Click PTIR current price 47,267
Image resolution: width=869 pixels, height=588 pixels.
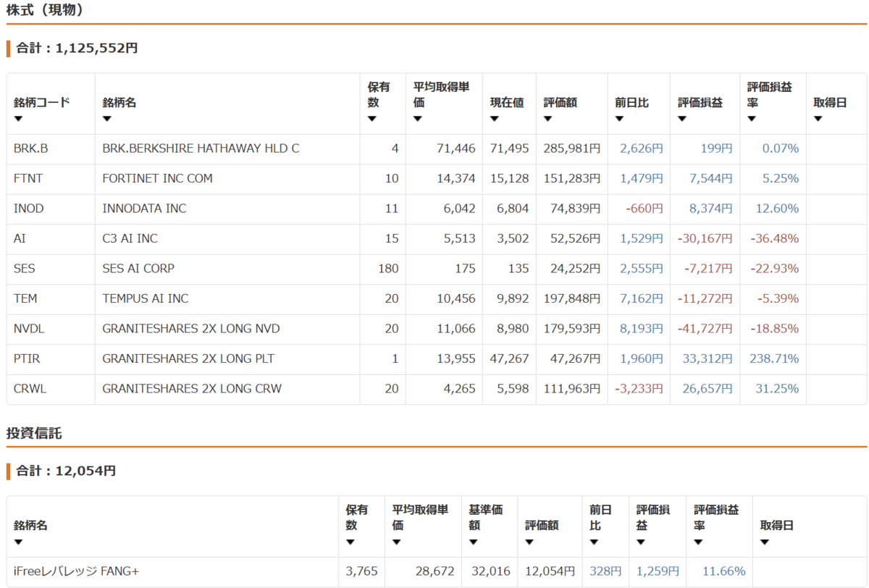point(510,358)
